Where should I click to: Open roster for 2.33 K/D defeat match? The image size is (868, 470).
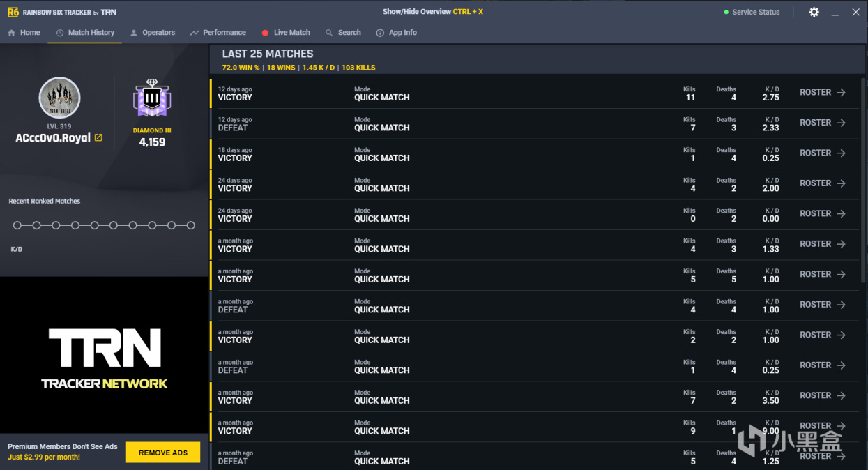(x=823, y=123)
